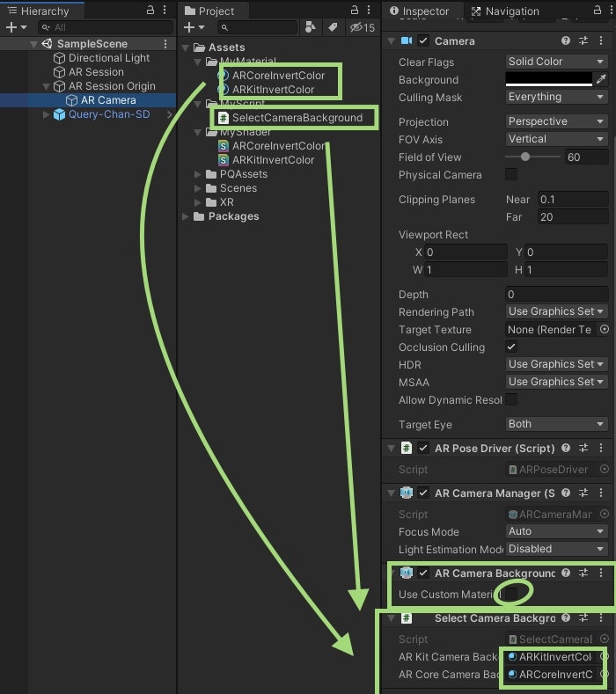
Task: Open AR Camera Manager presets icon
Action: (x=583, y=493)
